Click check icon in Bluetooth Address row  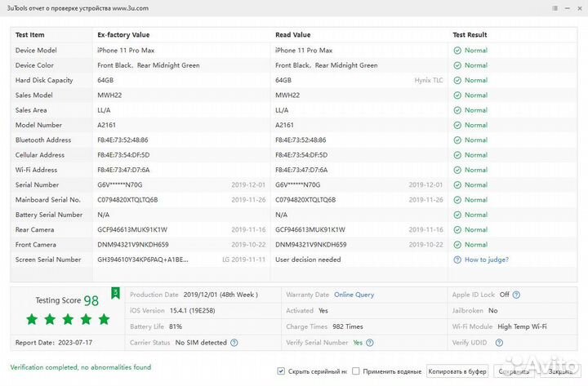[457, 140]
